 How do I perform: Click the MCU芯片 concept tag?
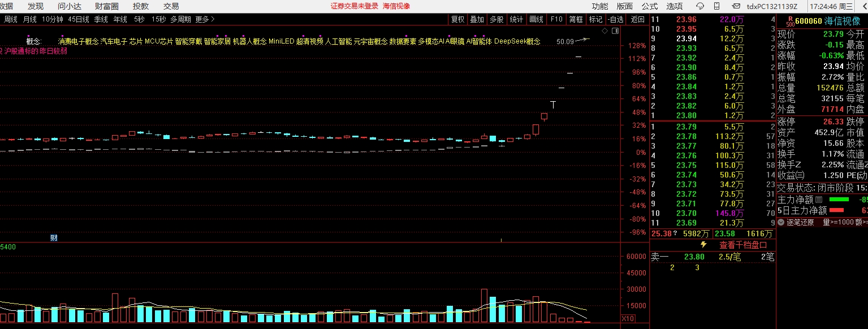[x=159, y=41]
